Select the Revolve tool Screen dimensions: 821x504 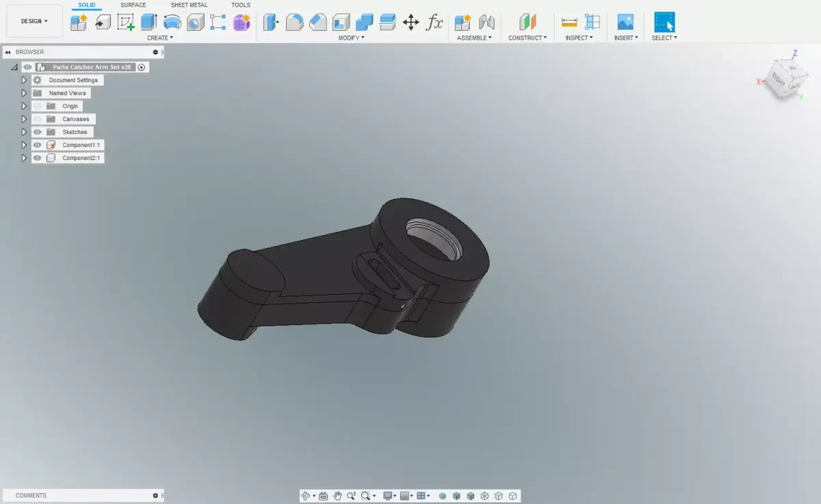171,22
